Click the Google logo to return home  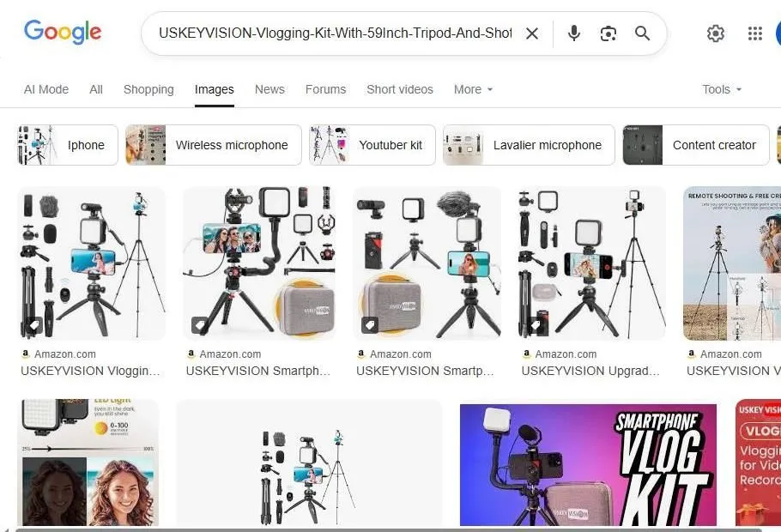click(63, 32)
